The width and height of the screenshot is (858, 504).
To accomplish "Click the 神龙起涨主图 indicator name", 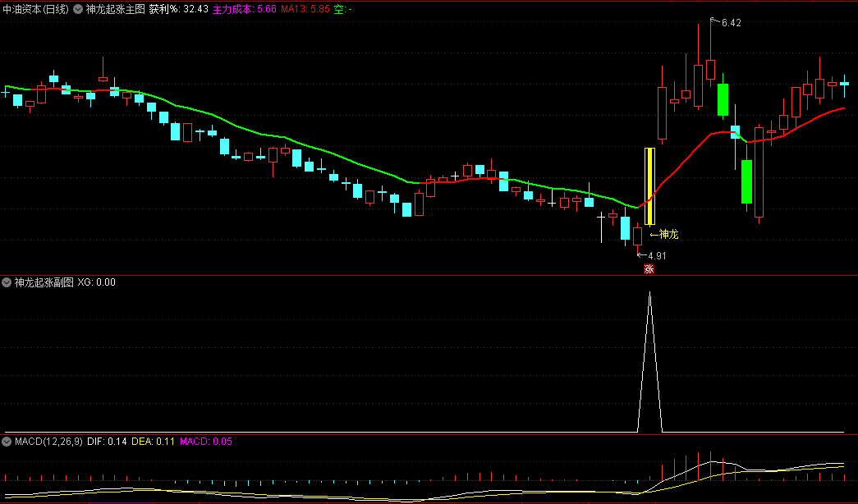I will coord(116,9).
